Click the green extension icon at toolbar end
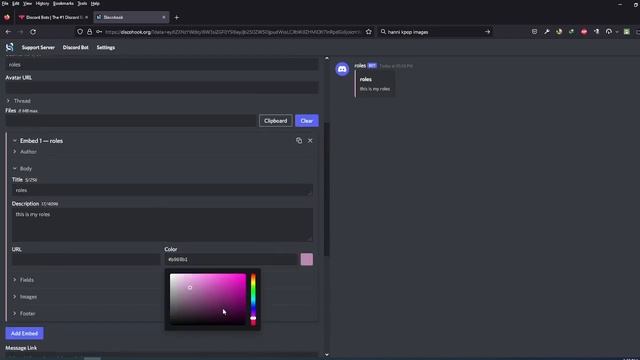This screenshot has width=640, height=360. pos(627,32)
